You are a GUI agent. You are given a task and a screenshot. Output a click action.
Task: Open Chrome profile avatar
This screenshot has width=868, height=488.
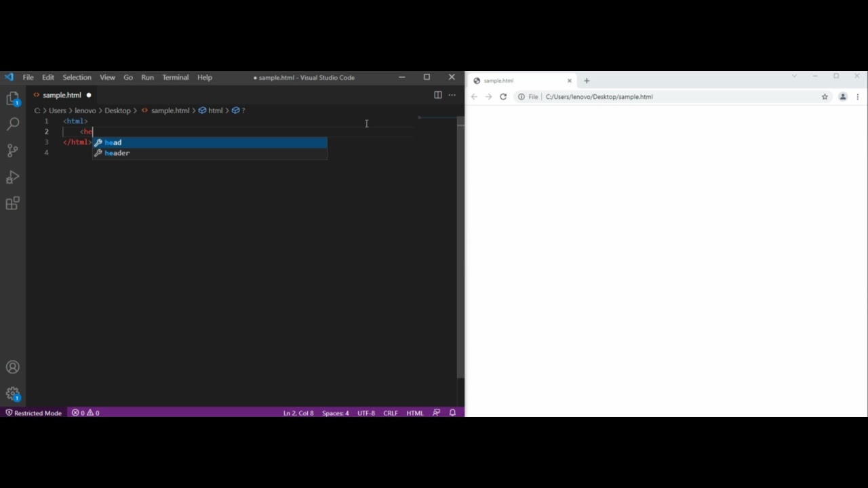[x=843, y=97]
